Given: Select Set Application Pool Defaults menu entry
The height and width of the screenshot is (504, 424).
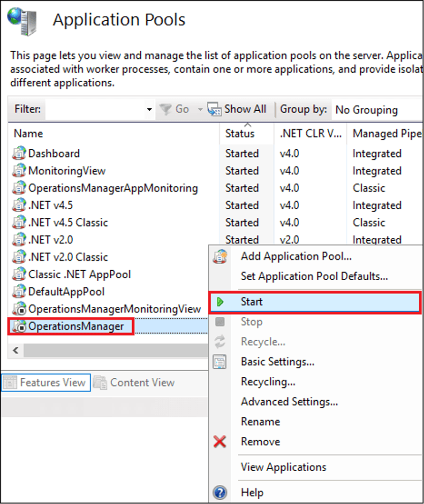Looking at the screenshot, I should tap(314, 276).
